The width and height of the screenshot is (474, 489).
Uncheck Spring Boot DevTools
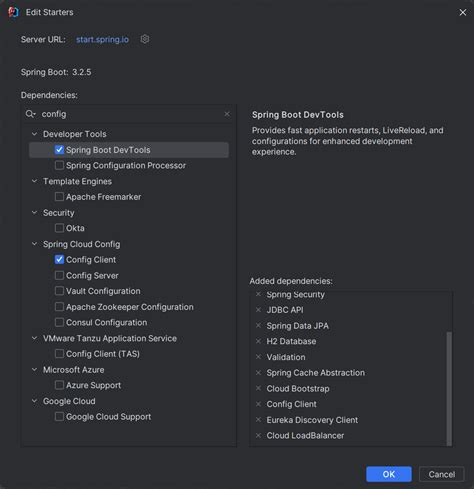pyautogui.click(x=59, y=150)
